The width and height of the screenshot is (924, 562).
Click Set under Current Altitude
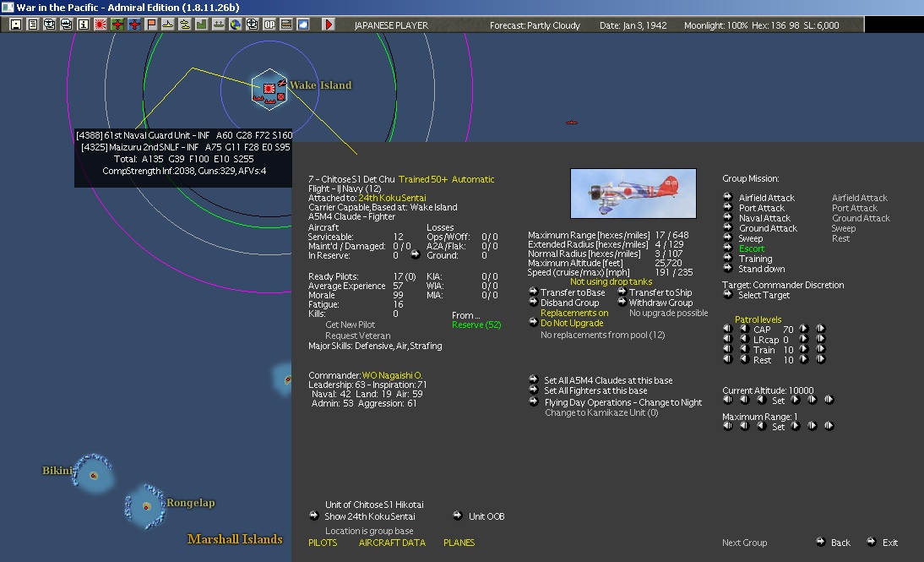pyautogui.click(x=779, y=401)
